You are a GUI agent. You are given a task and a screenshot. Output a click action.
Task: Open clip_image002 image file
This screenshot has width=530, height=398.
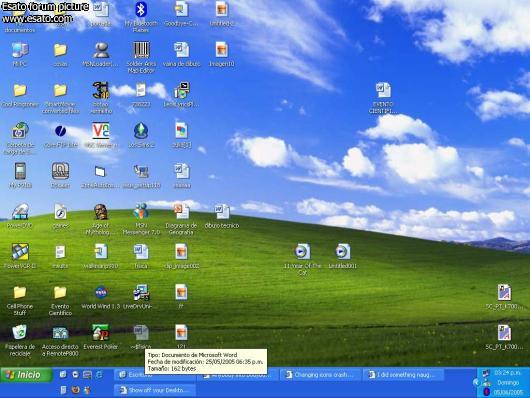point(182,252)
